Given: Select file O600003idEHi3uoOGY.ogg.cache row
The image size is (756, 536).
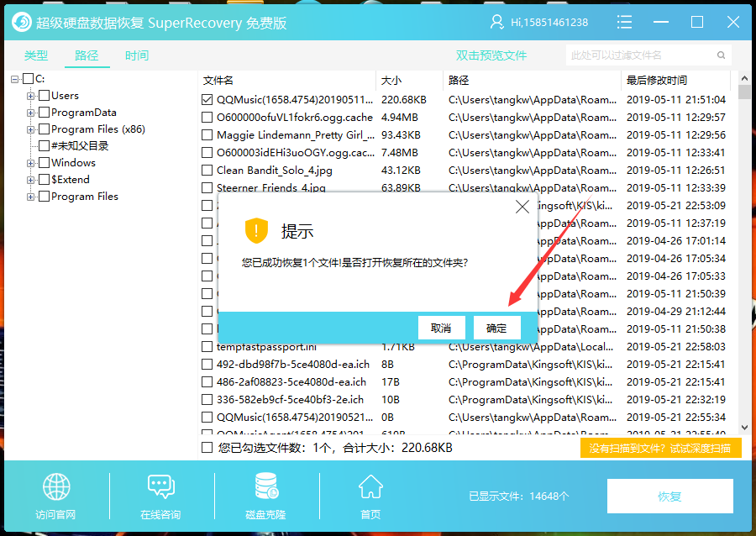Looking at the screenshot, I should click(x=464, y=153).
